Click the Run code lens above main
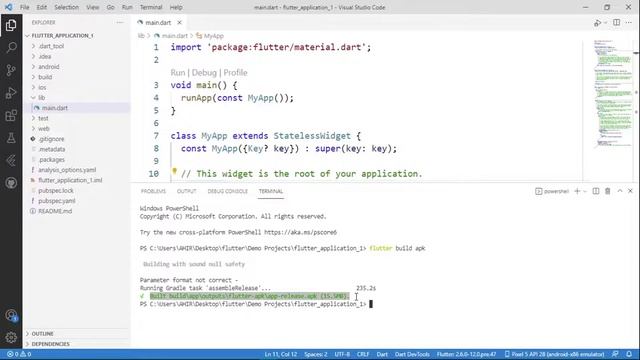The image size is (640, 360). (x=178, y=73)
